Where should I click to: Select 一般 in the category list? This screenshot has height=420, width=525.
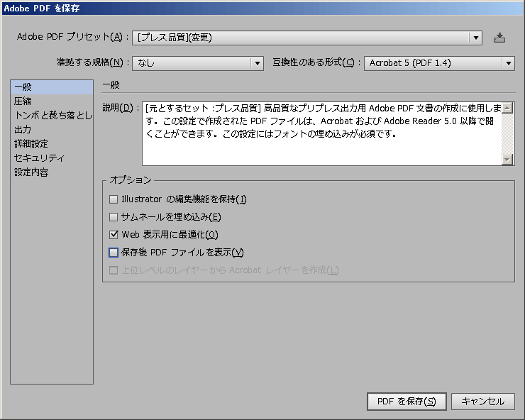point(51,87)
